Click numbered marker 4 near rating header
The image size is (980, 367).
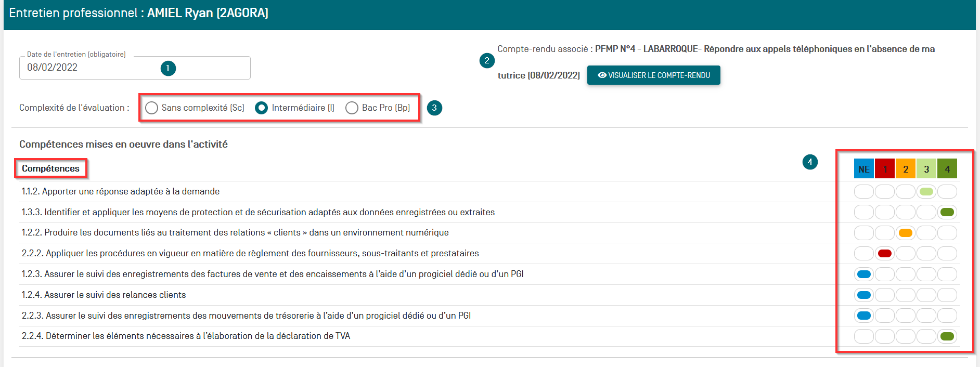click(810, 162)
